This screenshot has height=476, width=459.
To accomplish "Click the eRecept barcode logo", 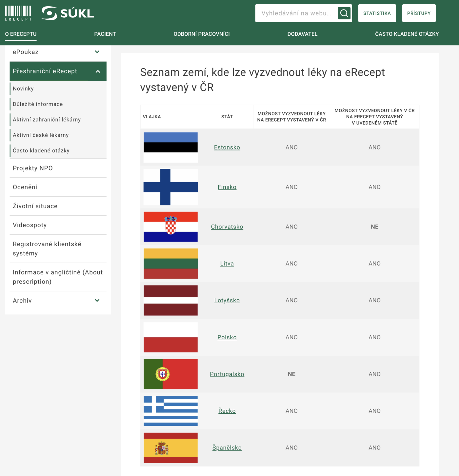I will [18, 13].
